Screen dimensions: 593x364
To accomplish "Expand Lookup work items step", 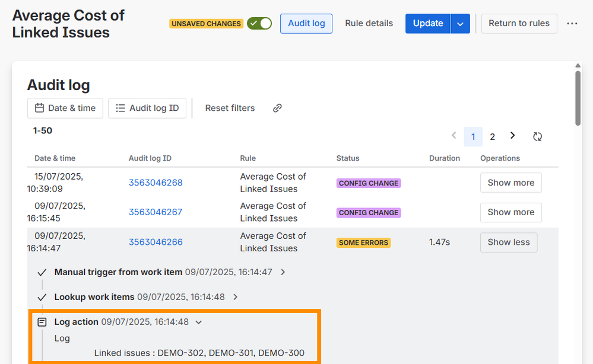I will (235, 297).
